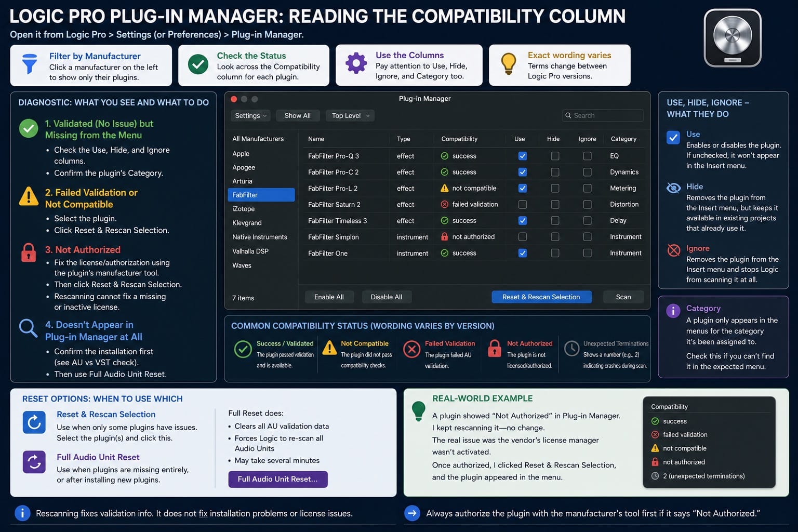
Task: Click the Failed Validation legend red X icon
Action: [x=412, y=349]
